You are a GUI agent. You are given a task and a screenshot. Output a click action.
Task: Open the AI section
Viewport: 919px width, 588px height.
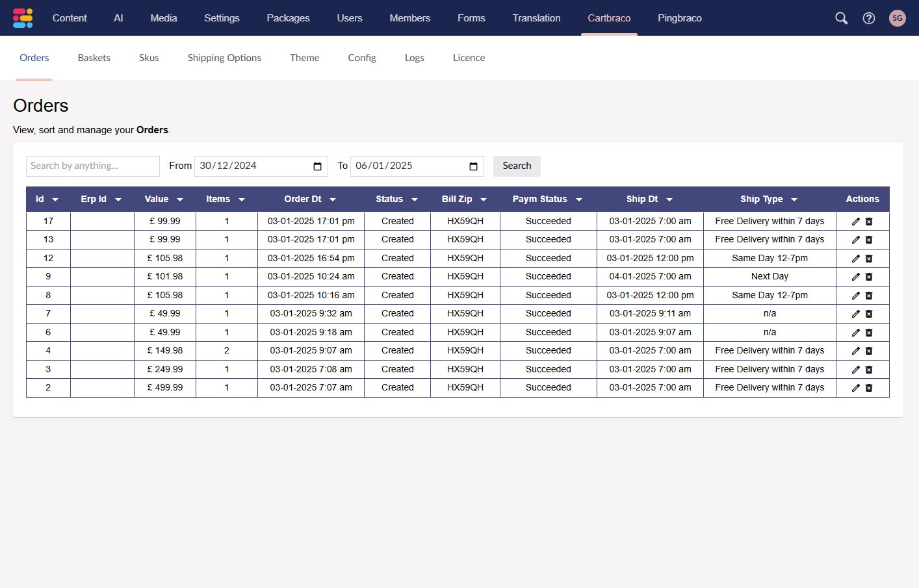tap(118, 18)
